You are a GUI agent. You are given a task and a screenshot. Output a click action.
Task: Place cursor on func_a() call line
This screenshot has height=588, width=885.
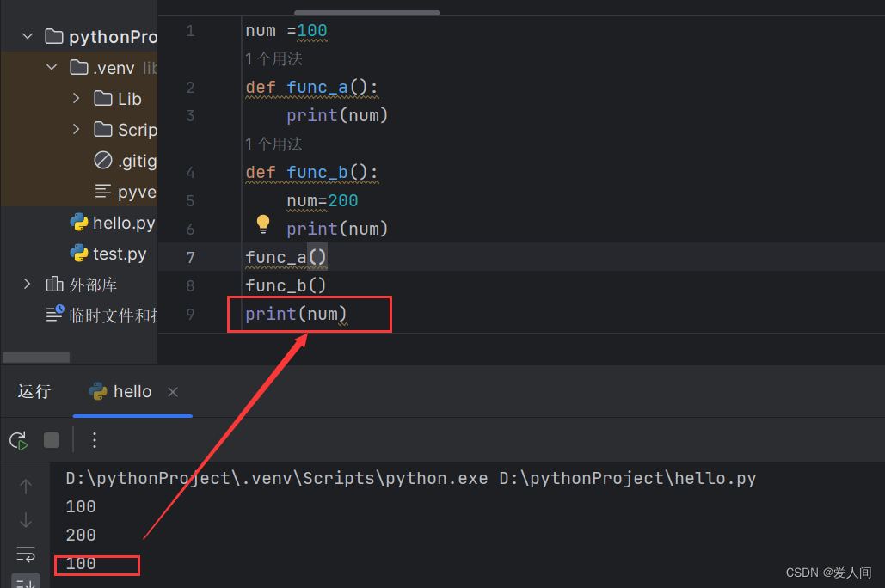[286, 257]
